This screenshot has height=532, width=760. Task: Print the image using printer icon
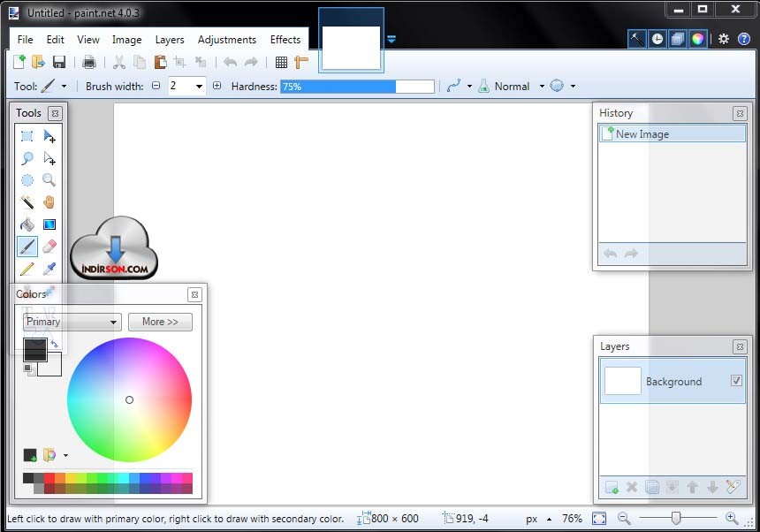89,62
